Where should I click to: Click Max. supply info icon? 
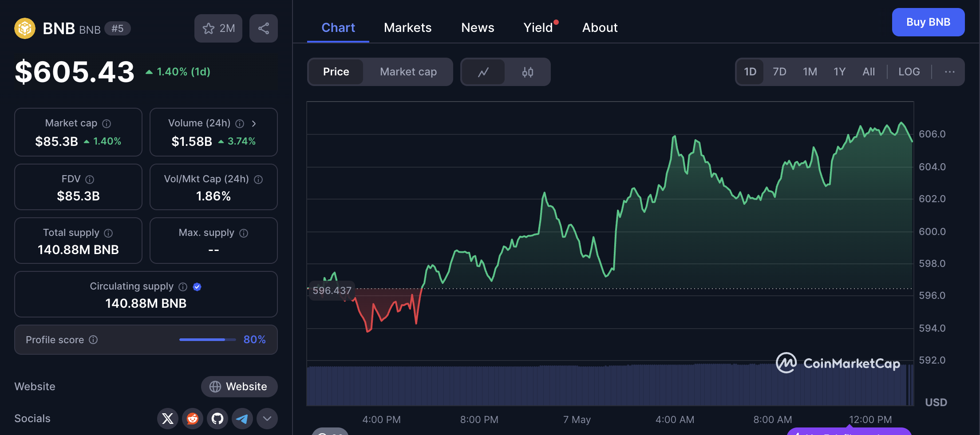point(244,233)
